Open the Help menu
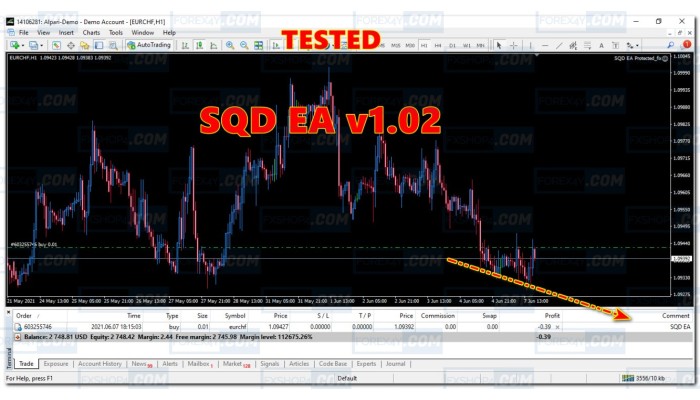Screen dimensions: 700x400 point(169,33)
